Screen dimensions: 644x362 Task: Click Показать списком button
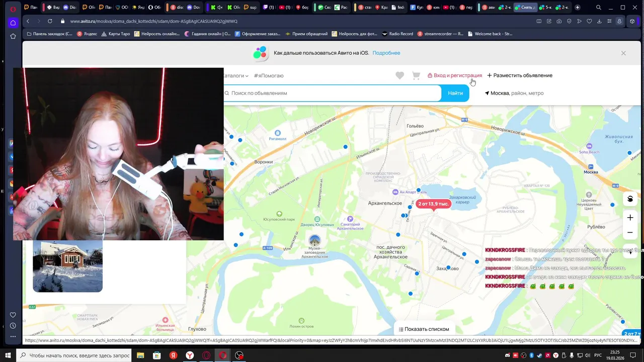pos(424,329)
